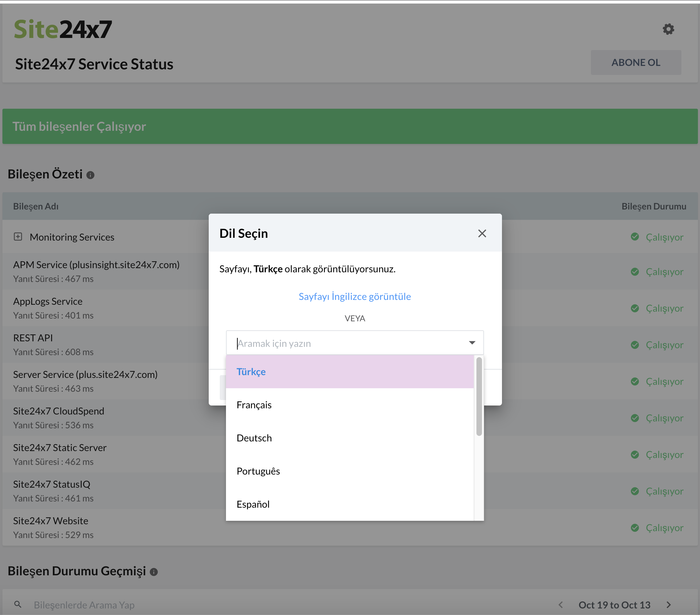Screen dimensions: 700x615
Task: Go to next date range arrow
Action: [x=669, y=605]
